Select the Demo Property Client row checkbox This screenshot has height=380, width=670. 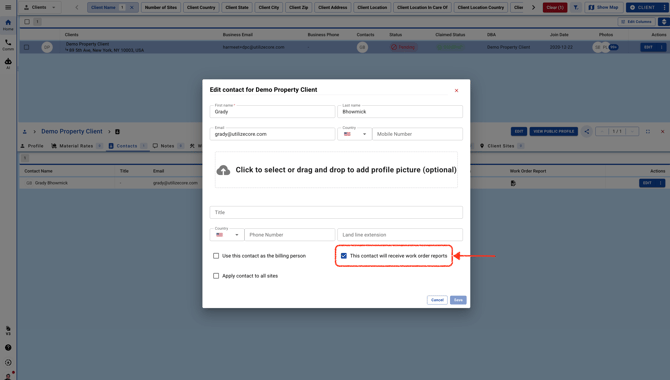(26, 47)
